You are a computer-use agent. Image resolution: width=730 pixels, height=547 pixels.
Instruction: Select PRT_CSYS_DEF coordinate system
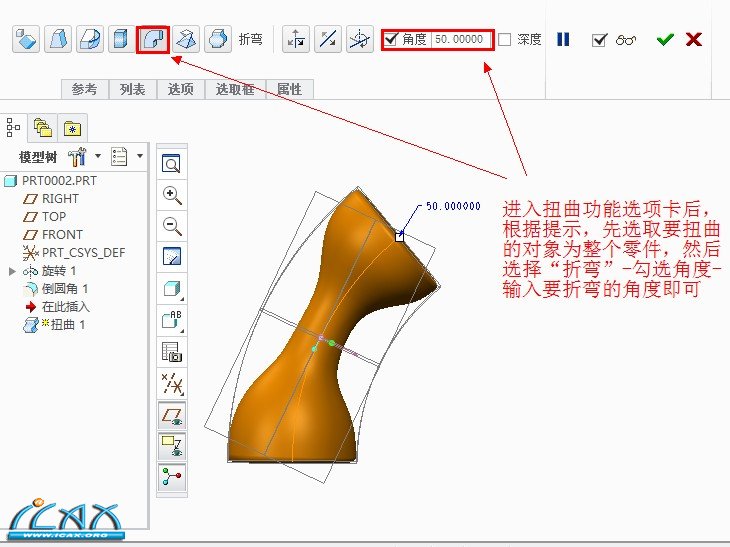(x=74, y=253)
